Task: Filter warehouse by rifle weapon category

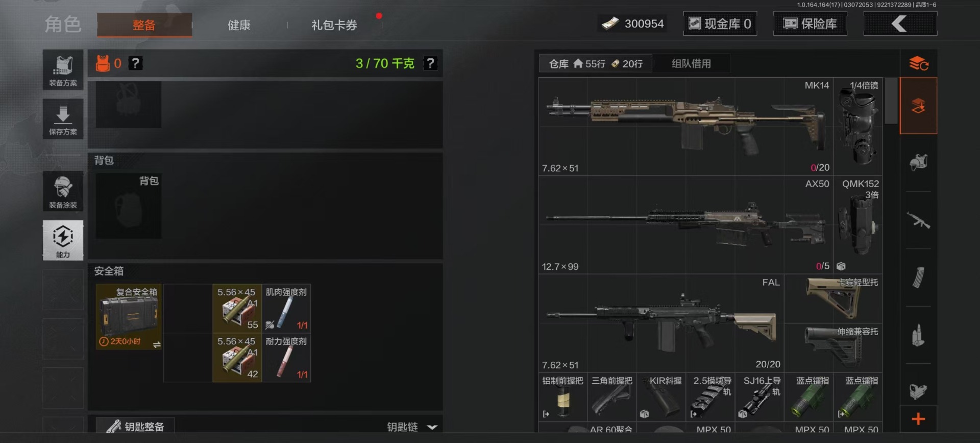Action: pyautogui.click(x=918, y=220)
